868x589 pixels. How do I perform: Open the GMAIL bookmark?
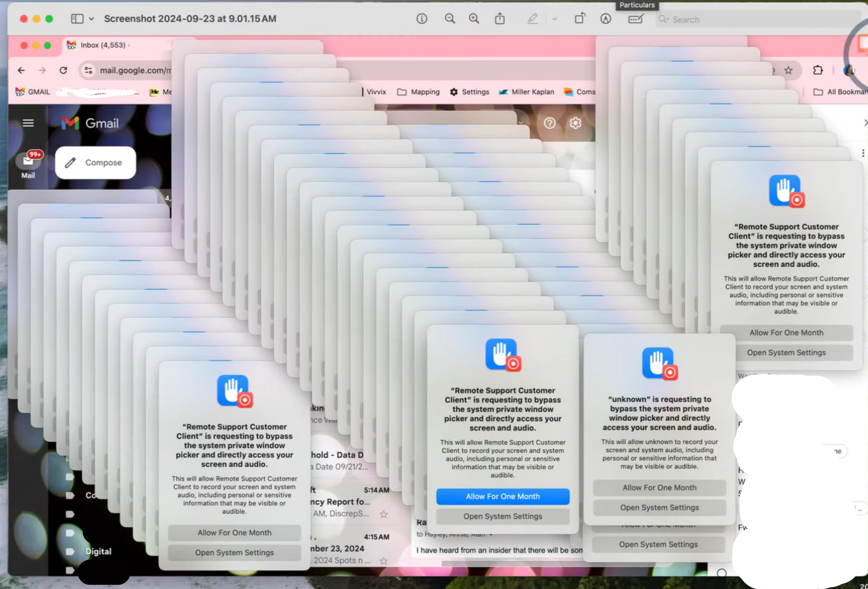tap(32, 92)
